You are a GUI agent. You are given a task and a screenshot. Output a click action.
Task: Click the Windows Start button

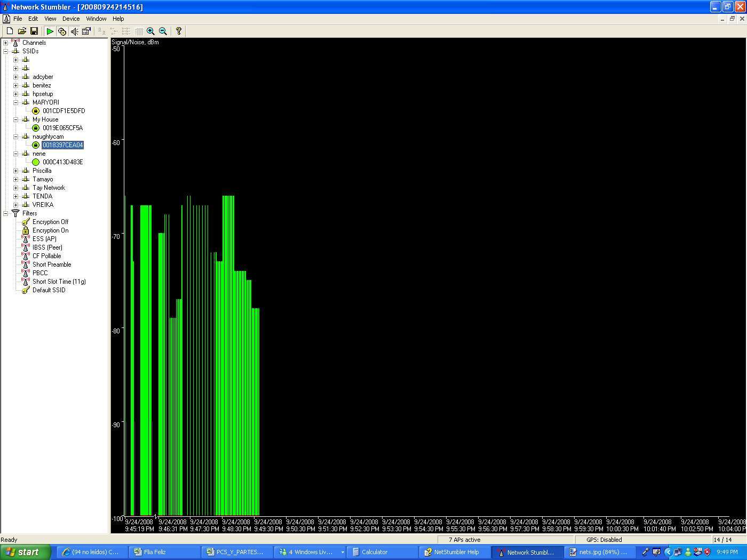click(26, 552)
